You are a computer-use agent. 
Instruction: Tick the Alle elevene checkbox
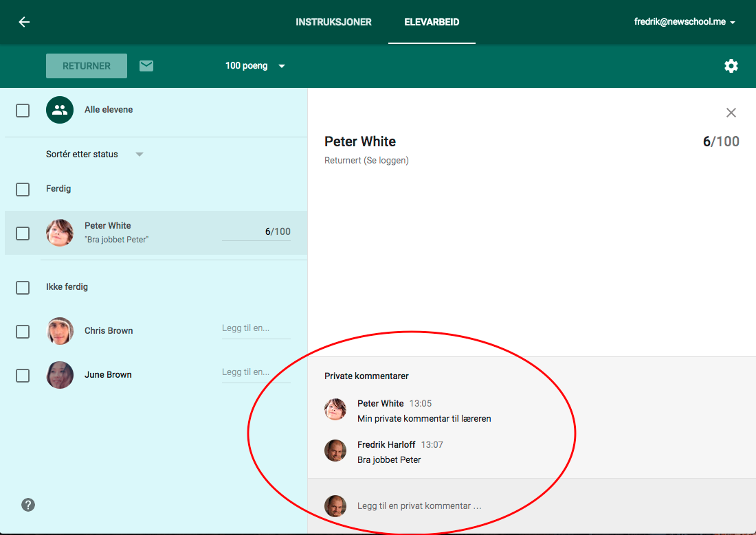(23, 110)
